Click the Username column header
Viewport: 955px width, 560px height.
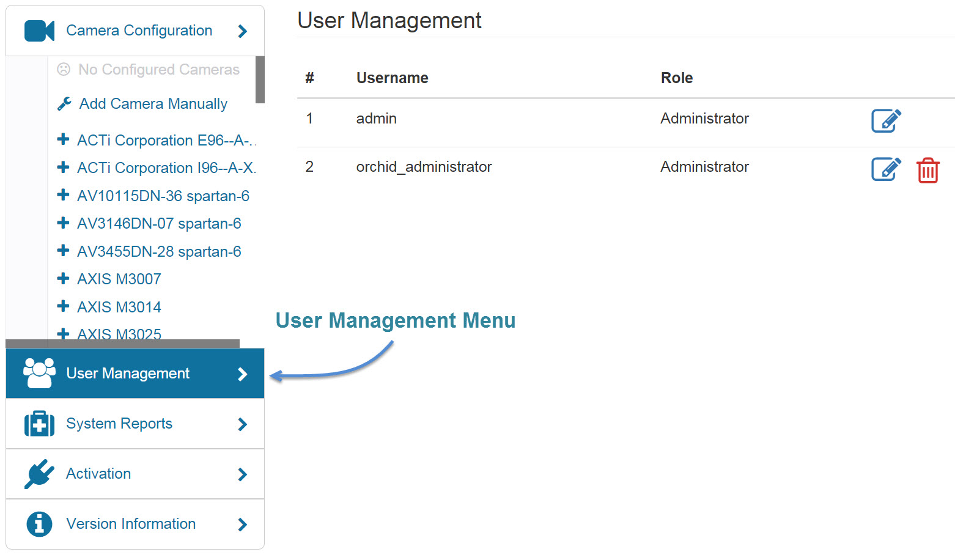coord(393,78)
